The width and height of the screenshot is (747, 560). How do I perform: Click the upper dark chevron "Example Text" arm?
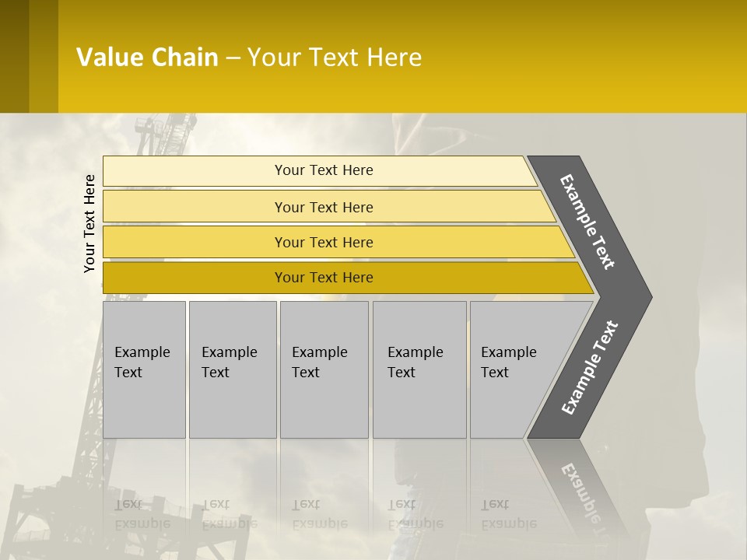[588, 222]
